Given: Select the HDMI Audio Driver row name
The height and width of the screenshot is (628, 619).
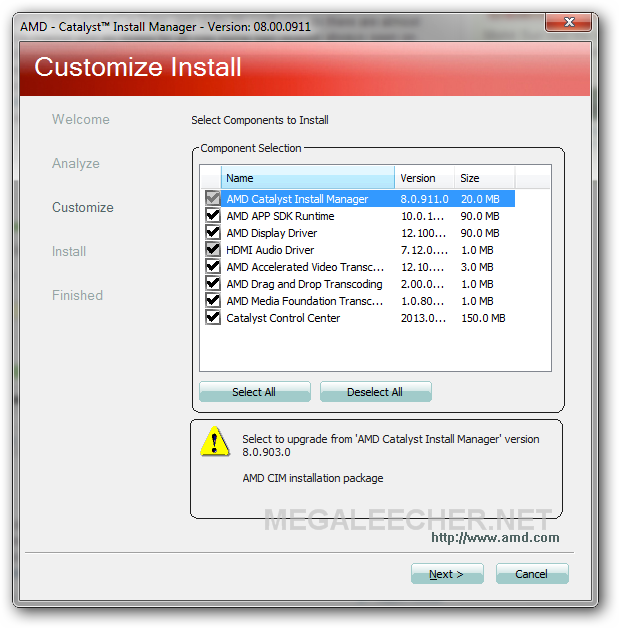Looking at the screenshot, I should (270, 250).
